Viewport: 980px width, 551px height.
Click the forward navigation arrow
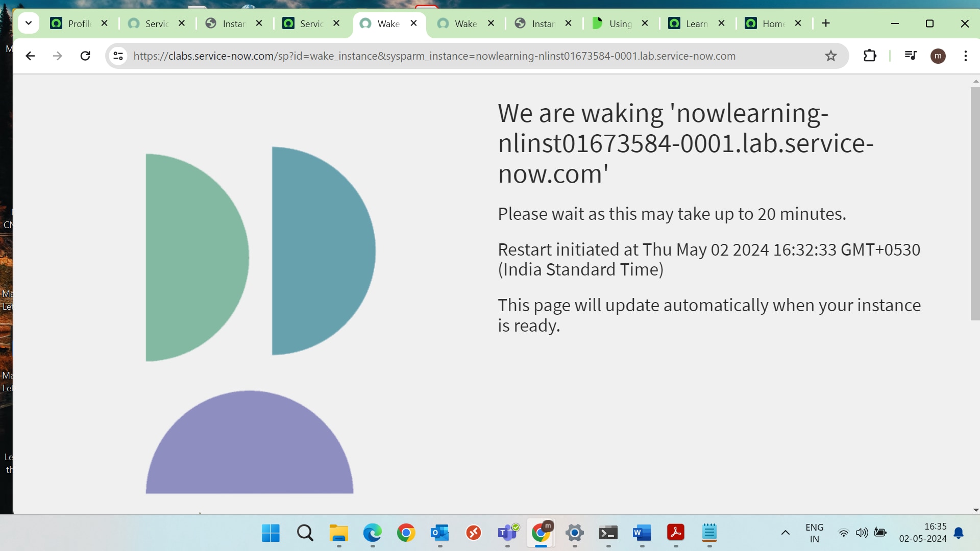point(58,56)
